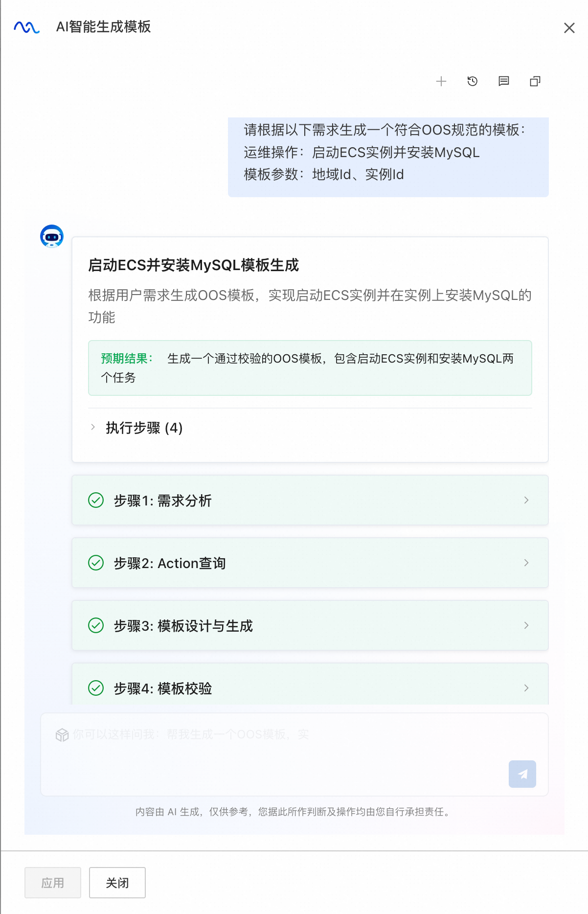Close the AI智能生成模板 panel
The height and width of the screenshot is (914, 588).
(569, 28)
